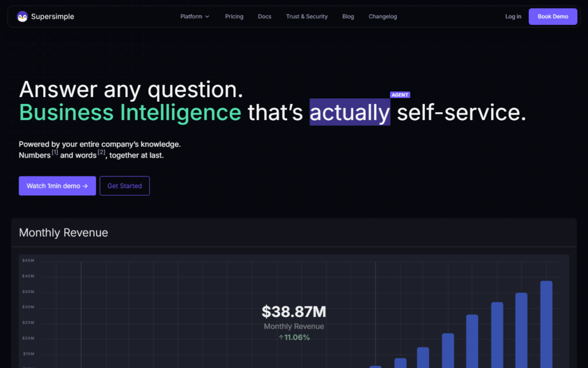Click the green up-arrow by 11.06%

click(x=281, y=338)
